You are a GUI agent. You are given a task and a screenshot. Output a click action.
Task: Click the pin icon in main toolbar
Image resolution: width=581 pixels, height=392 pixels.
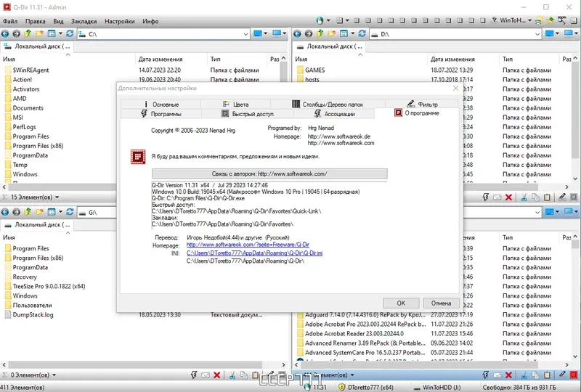550,20
